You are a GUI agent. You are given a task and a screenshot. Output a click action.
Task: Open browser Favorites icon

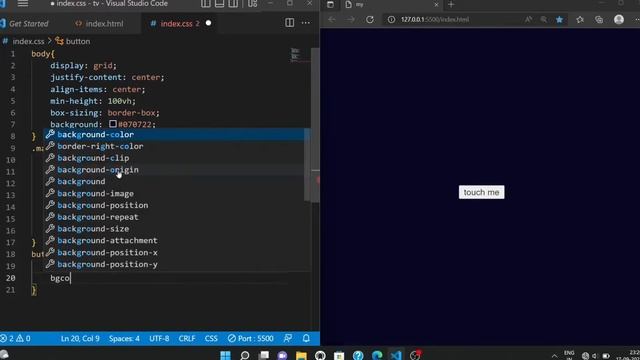[x=580, y=20]
